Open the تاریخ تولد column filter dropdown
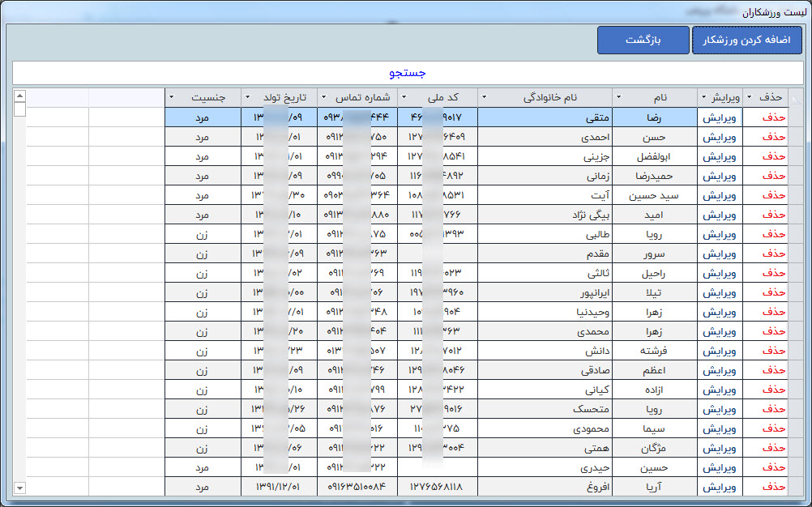Viewport: 812px width, 507px height. tap(247, 97)
